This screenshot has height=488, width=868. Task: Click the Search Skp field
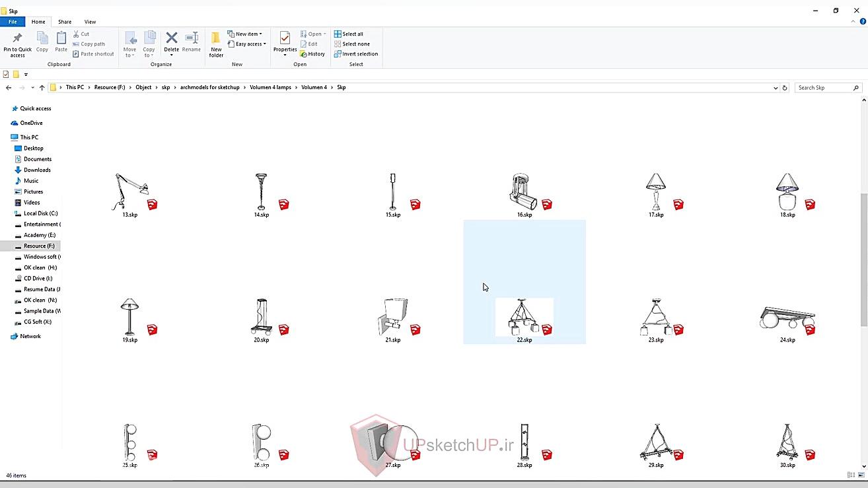[828, 87]
